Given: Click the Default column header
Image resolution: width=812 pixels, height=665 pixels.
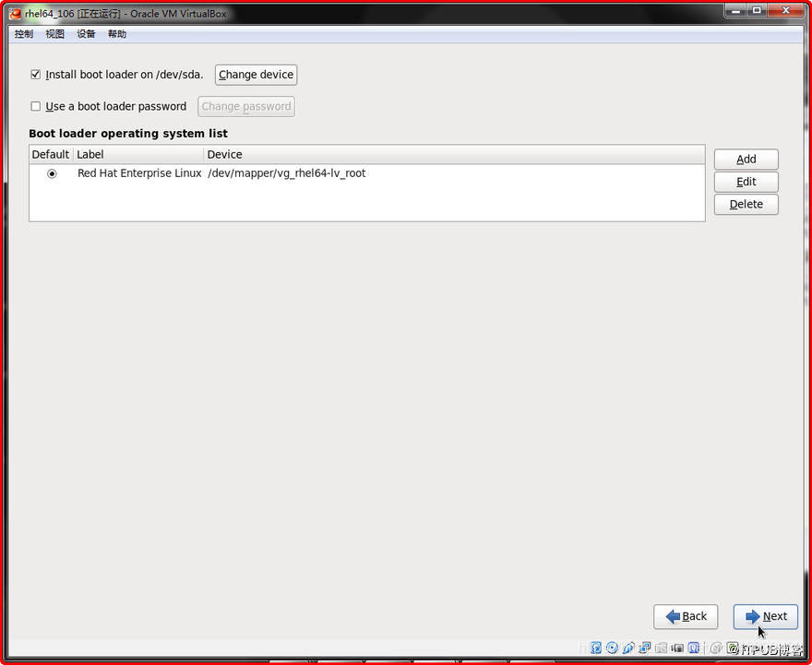Looking at the screenshot, I should tap(51, 154).
